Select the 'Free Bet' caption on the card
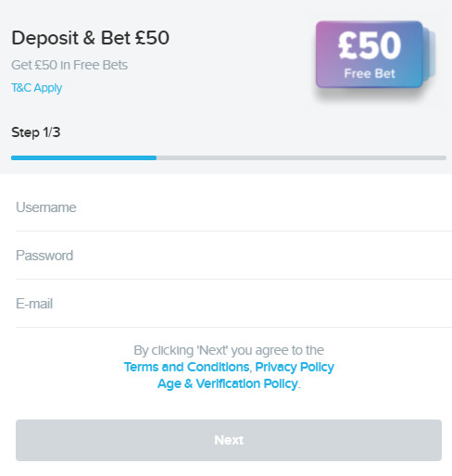Image resolution: width=452 pixels, height=476 pixels. [x=370, y=73]
